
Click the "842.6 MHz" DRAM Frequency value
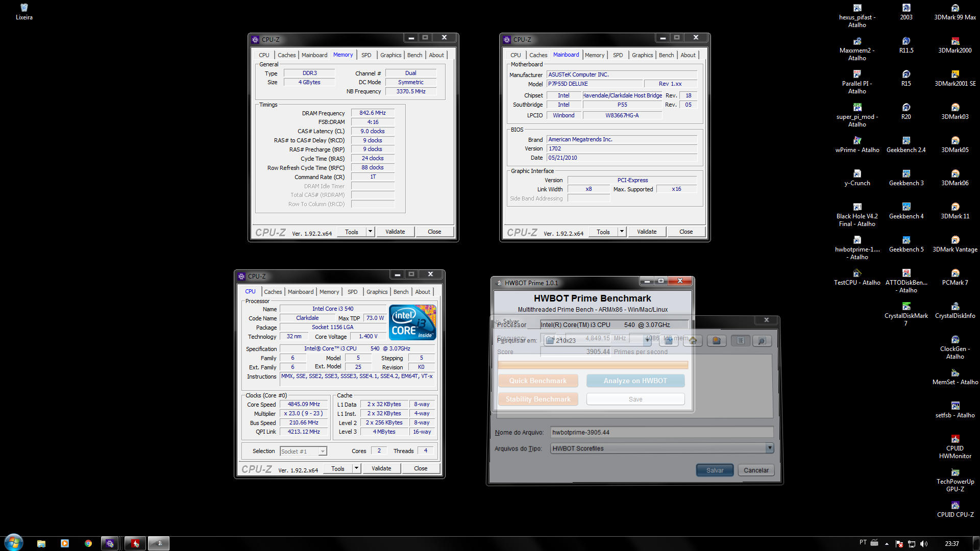click(372, 113)
